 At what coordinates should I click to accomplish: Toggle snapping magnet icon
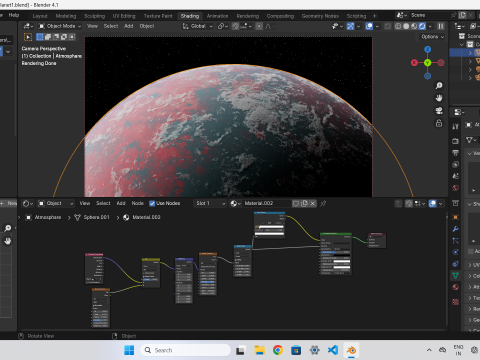click(x=236, y=26)
